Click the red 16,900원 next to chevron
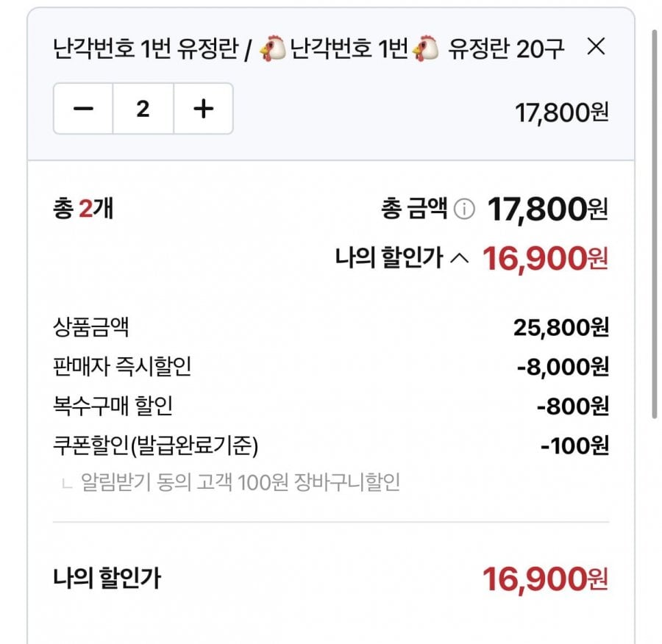Viewport: 662px width, 644px height. pyautogui.click(x=546, y=258)
